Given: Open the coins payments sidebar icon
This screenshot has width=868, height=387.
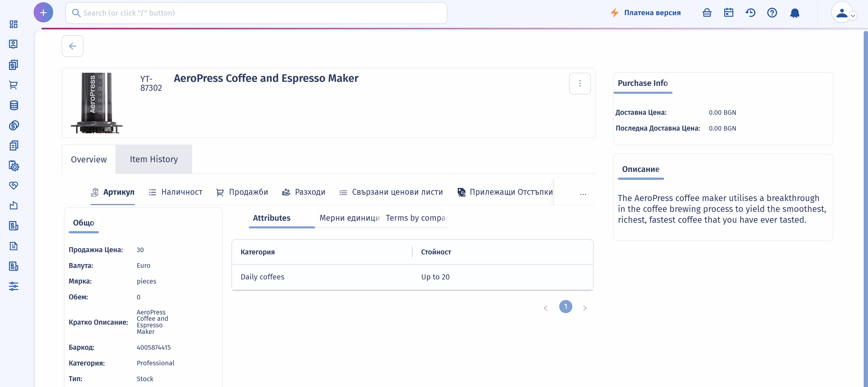Looking at the screenshot, I should (14, 125).
